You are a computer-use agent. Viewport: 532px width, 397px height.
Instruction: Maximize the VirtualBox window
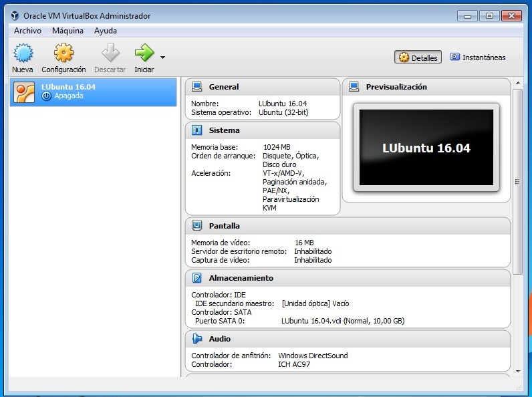pyautogui.click(x=489, y=15)
